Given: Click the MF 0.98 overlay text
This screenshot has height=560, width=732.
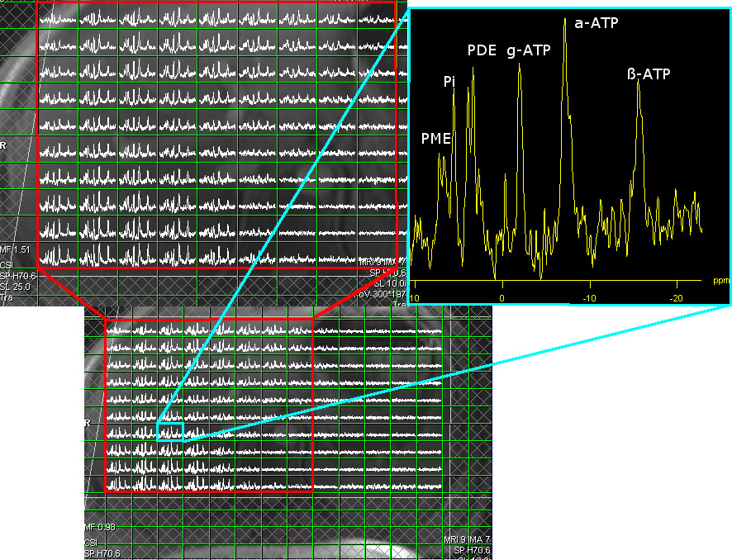Looking at the screenshot, I should click(x=99, y=527).
